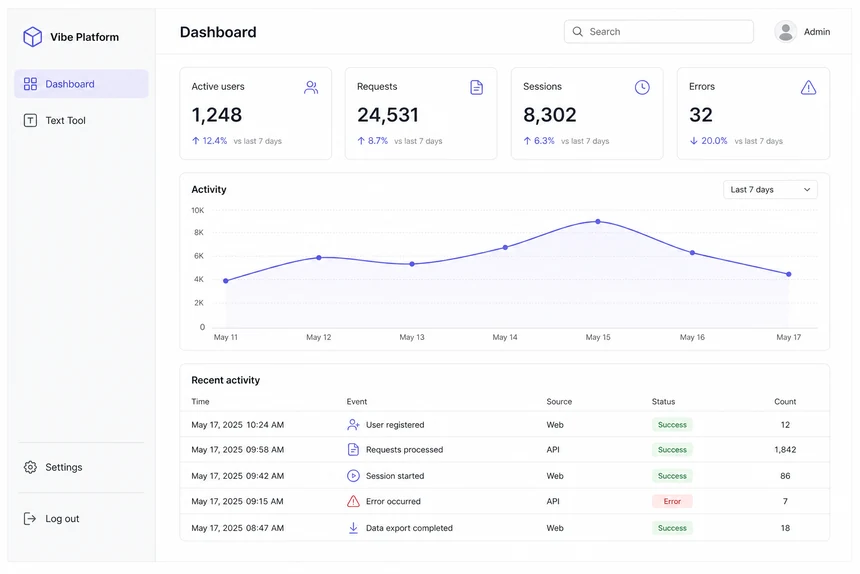The width and height of the screenshot is (860, 574).
Task: Click the Settings gear icon
Action: 30,467
